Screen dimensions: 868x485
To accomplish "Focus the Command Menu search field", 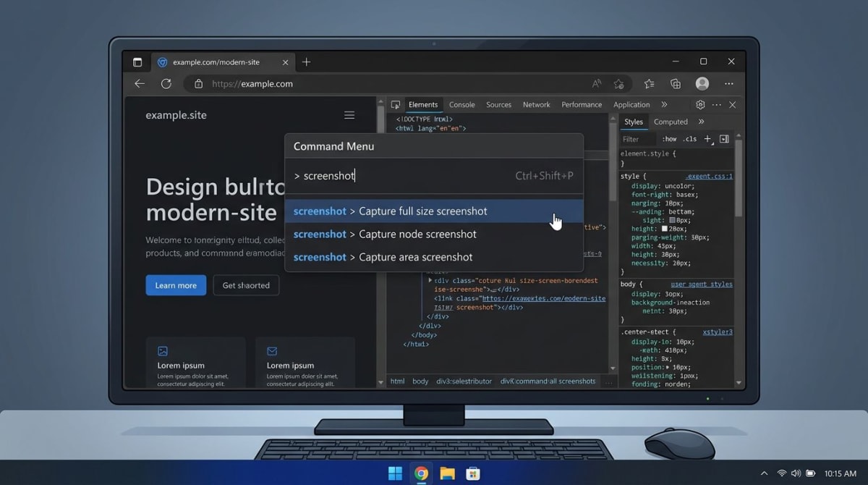I will 434,176.
